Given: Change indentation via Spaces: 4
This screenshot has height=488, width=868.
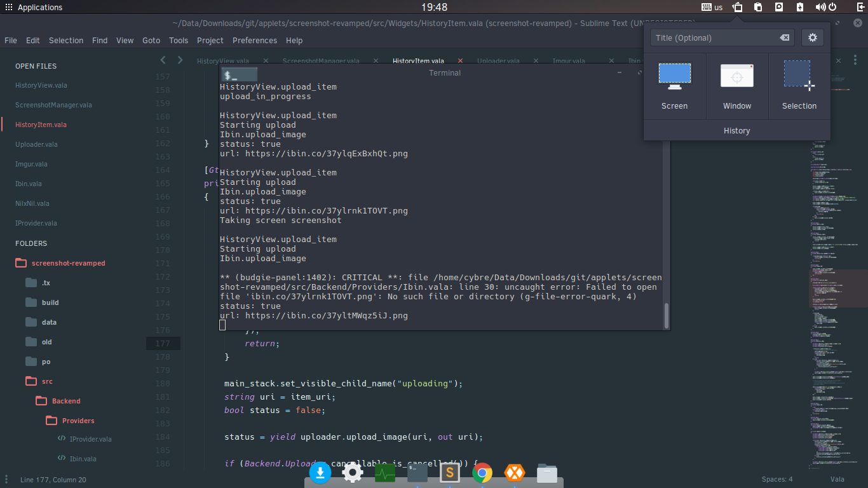Looking at the screenshot, I should (777, 479).
